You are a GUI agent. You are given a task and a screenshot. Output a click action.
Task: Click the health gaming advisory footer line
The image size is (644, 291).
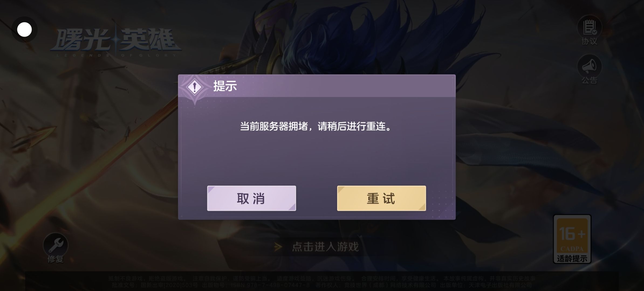pos(322,278)
